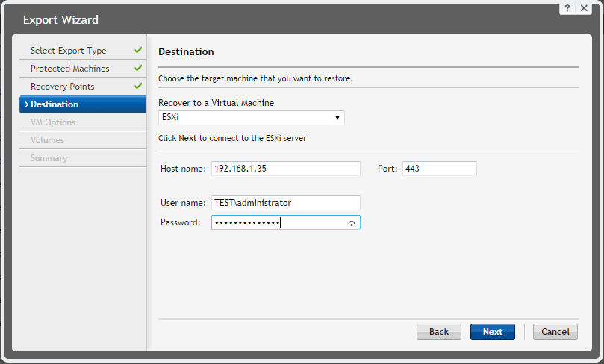The height and width of the screenshot is (364, 604).
Task: Click the 'Host name:' label
Action: click(183, 169)
